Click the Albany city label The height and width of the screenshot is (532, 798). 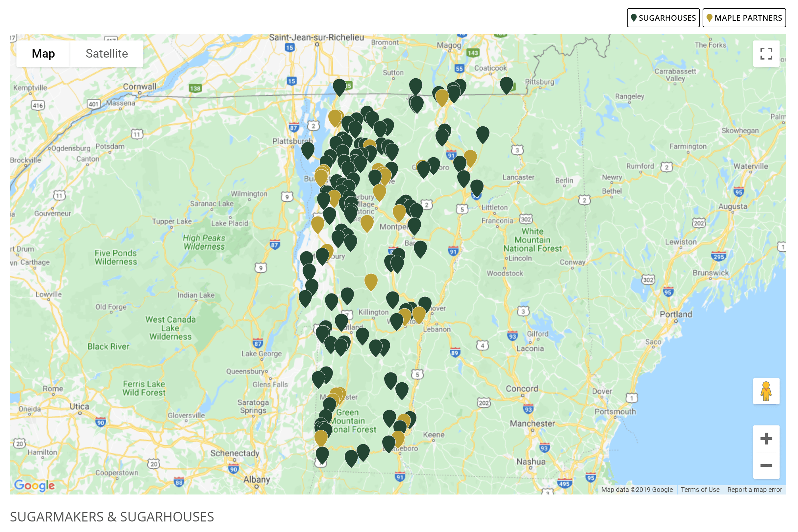(x=257, y=479)
